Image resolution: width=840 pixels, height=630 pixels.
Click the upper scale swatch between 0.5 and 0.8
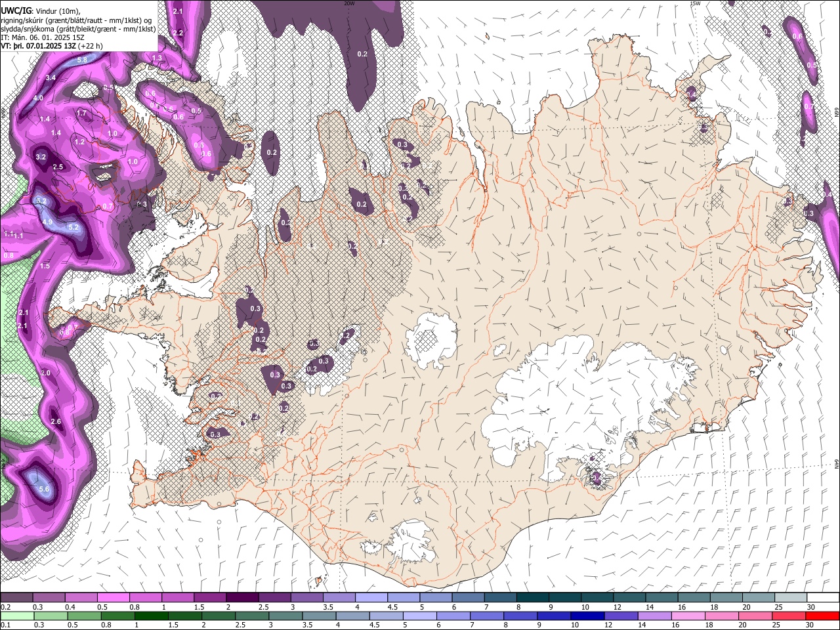coord(113,598)
